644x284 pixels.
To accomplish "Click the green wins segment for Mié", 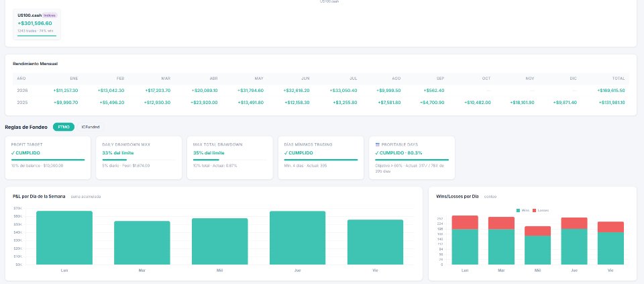I will (x=537, y=250).
